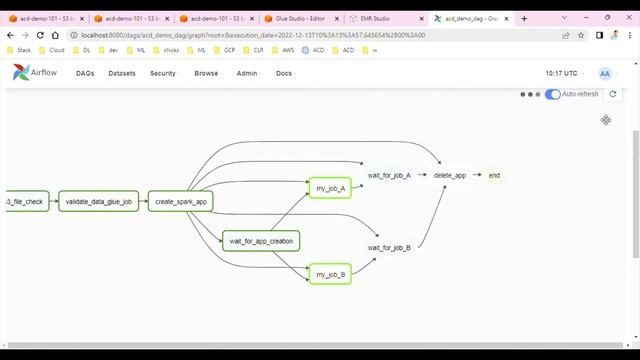Viewport: 640px width, 360px height.
Task: Open the CLR bookmark folder
Action: pyautogui.click(x=253, y=50)
